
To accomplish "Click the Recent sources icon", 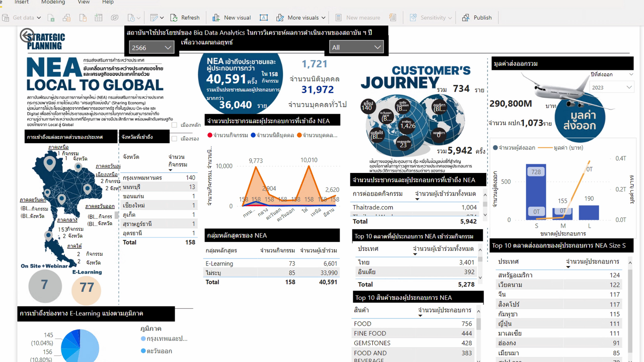I will 131,18.
